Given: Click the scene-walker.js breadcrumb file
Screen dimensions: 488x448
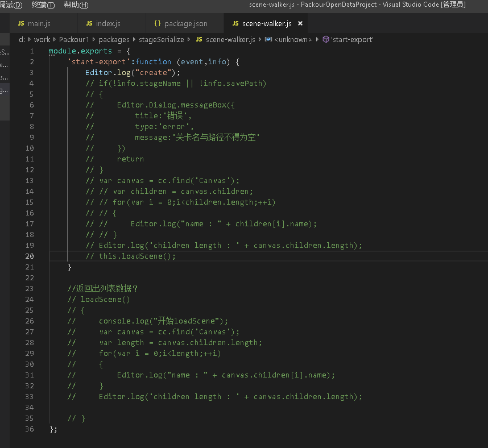Looking at the screenshot, I should tap(230, 39).
